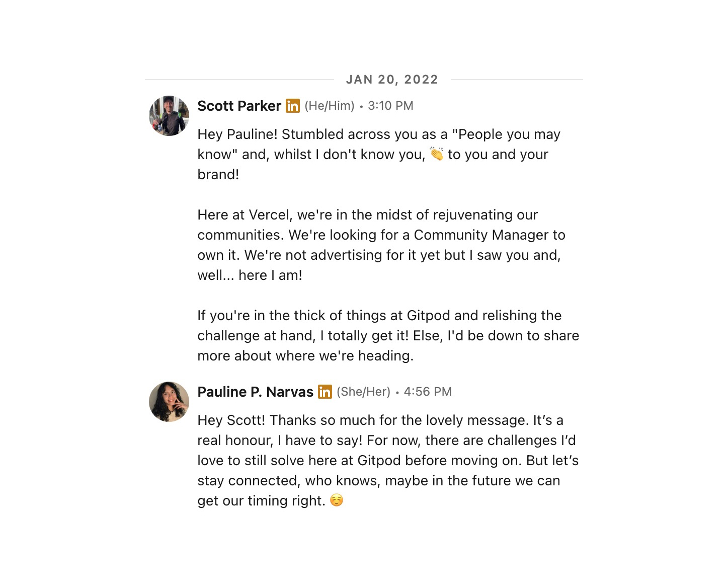The width and height of the screenshot is (728, 583).
Task: Select the "If you're in the thick" paragraph
Action: point(388,335)
